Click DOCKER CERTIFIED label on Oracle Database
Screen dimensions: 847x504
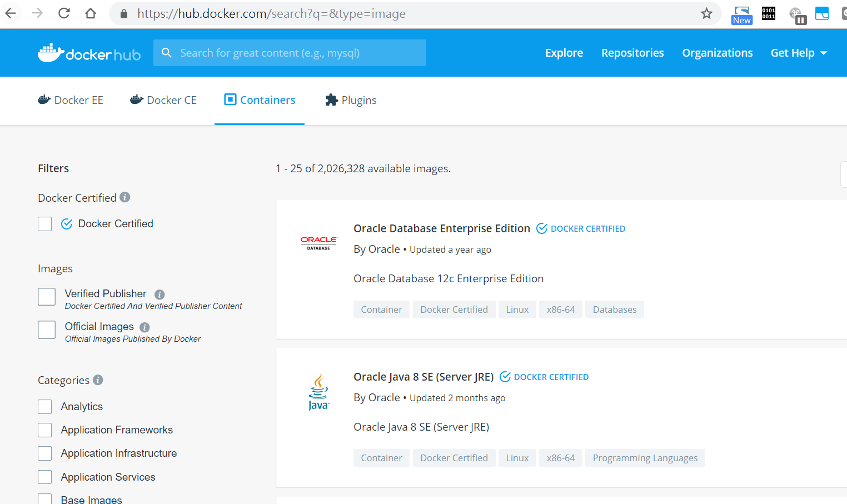coord(588,228)
